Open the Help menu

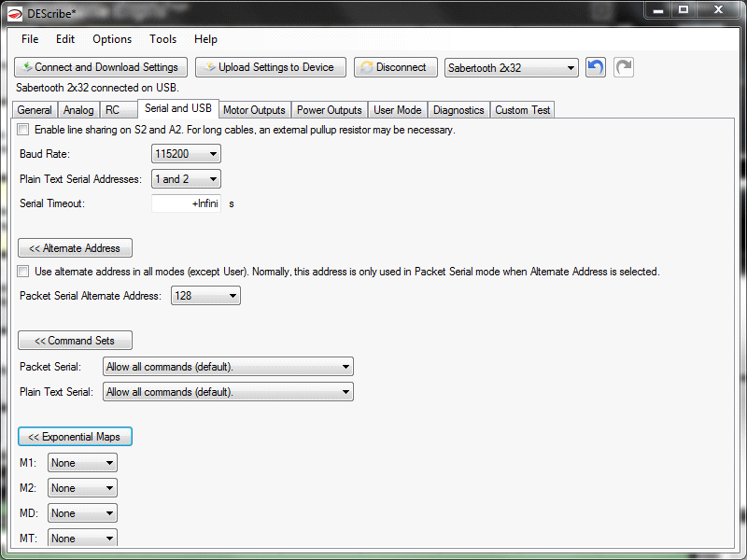click(x=205, y=39)
